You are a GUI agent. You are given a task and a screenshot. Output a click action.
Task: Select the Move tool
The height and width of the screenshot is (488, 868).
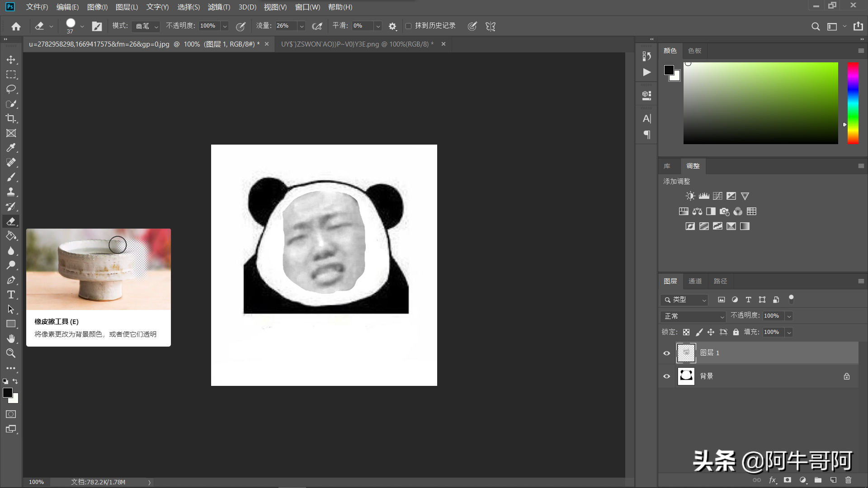(11, 60)
